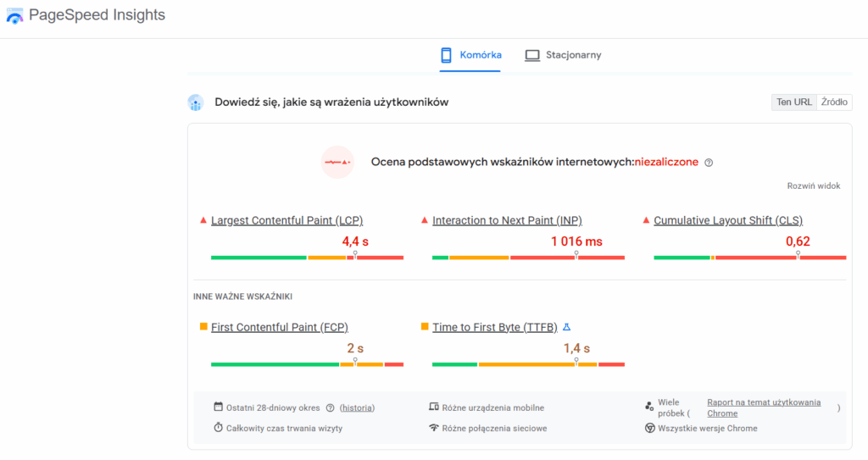Click the experimental flask icon next to TTFB
The height and width of the screenshot is (460, 868).
(566, 327)
